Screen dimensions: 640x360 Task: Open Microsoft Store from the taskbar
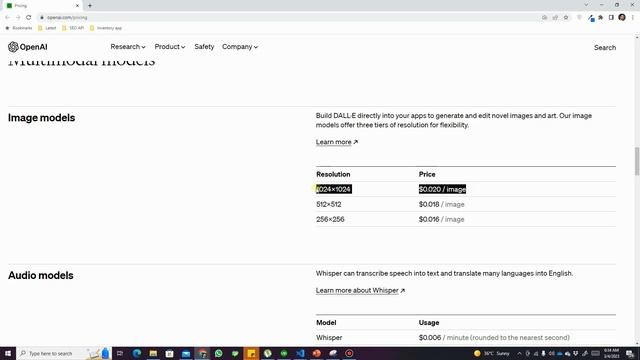[x=169, y=353]
